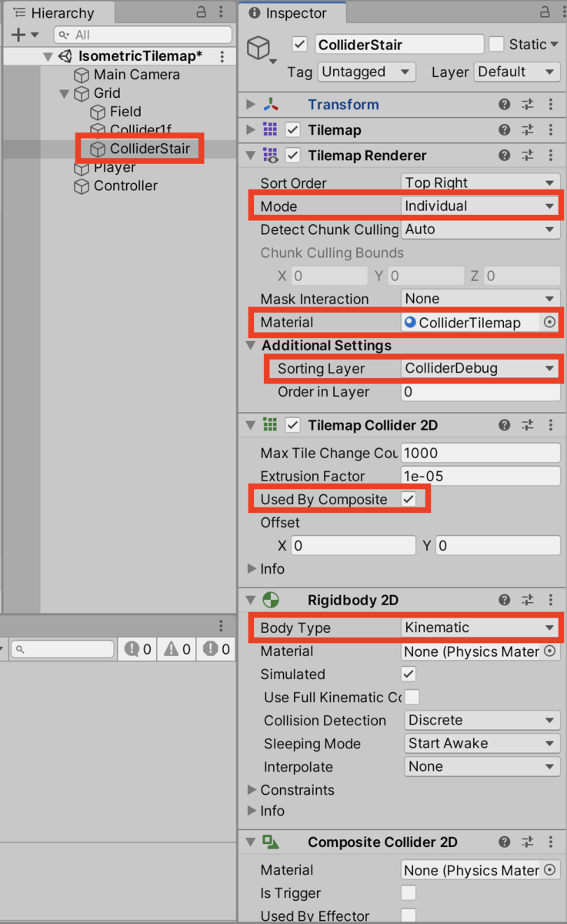
Task: Open the Hierarchy create (+) menu
Action: click(25, 35)
